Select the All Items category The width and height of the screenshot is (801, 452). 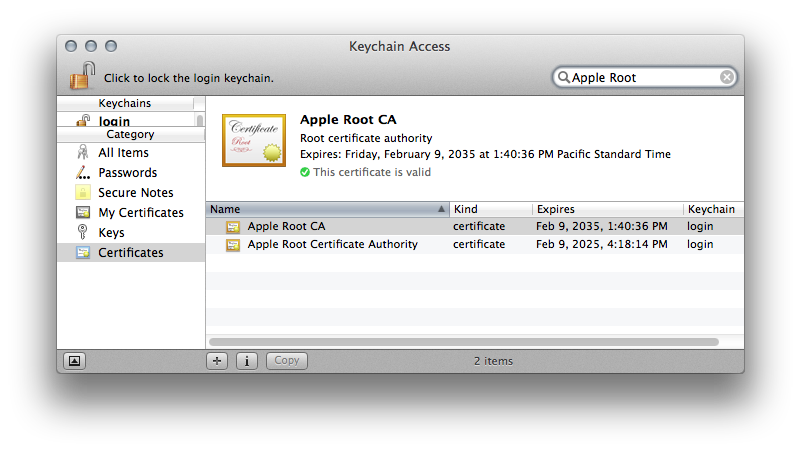pyautogui.click(x=123, y=153)
